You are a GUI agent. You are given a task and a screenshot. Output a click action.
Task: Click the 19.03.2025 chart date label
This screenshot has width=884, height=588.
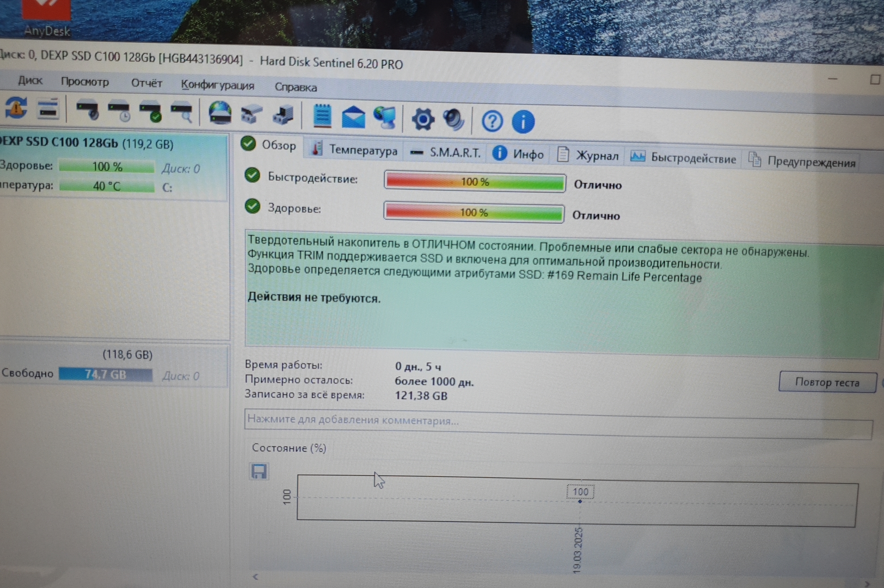[578, 550]
